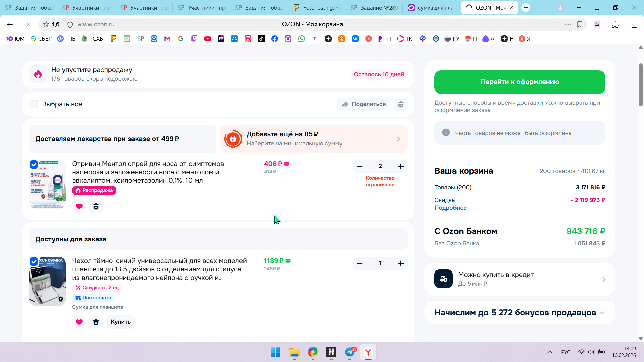This screenshot has width=644, height=362.
Task: Increase Отривин quantity with plus button
Action: click(x=400, y=166)
